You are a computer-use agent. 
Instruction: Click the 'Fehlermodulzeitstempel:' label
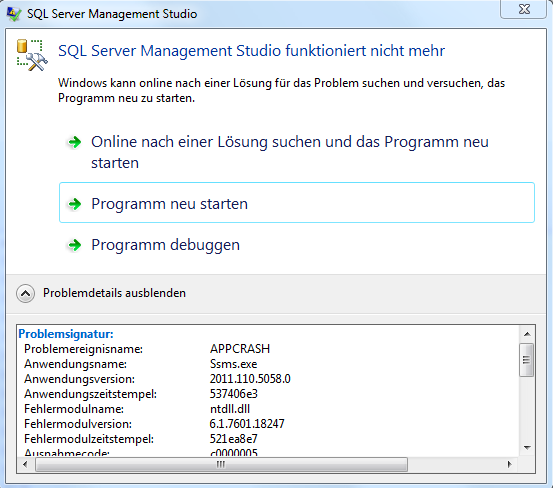(x=89, y=439)
